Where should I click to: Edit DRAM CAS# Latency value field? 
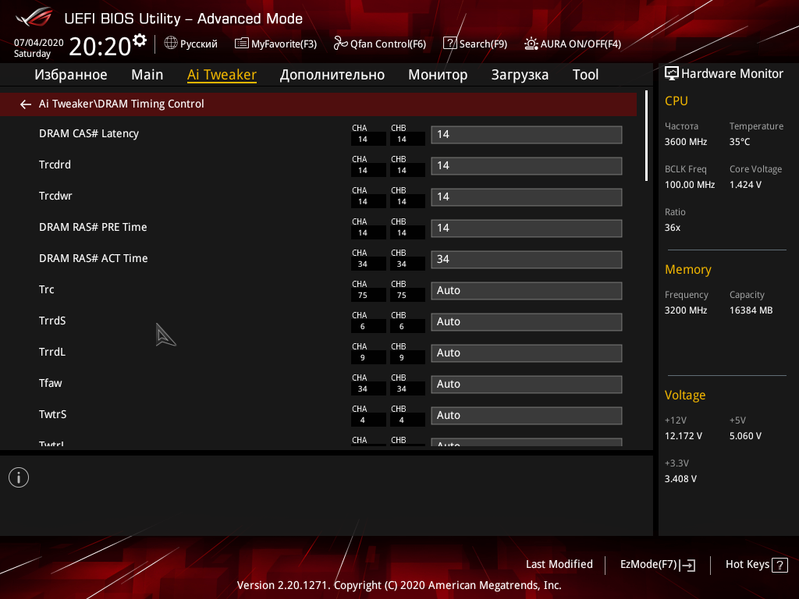pyautogui.click(x=526, y=134)
